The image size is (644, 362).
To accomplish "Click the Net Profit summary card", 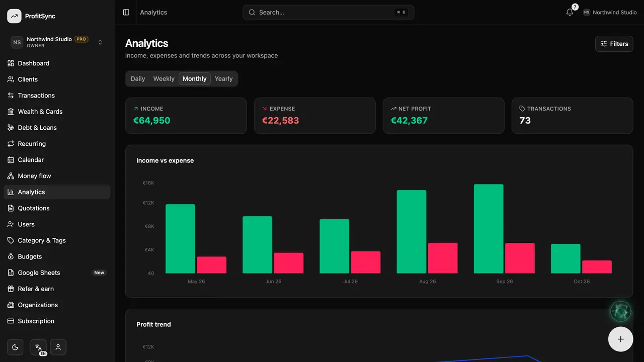I will point(444,116).
